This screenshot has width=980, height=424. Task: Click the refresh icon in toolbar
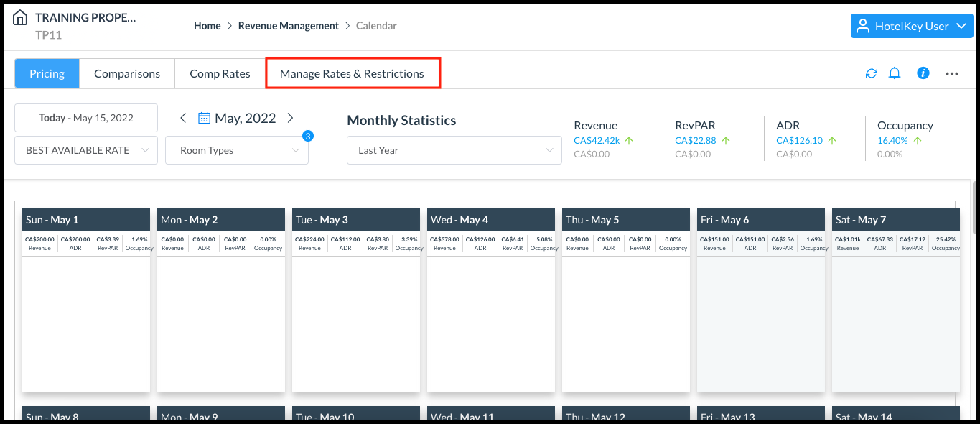871,73
